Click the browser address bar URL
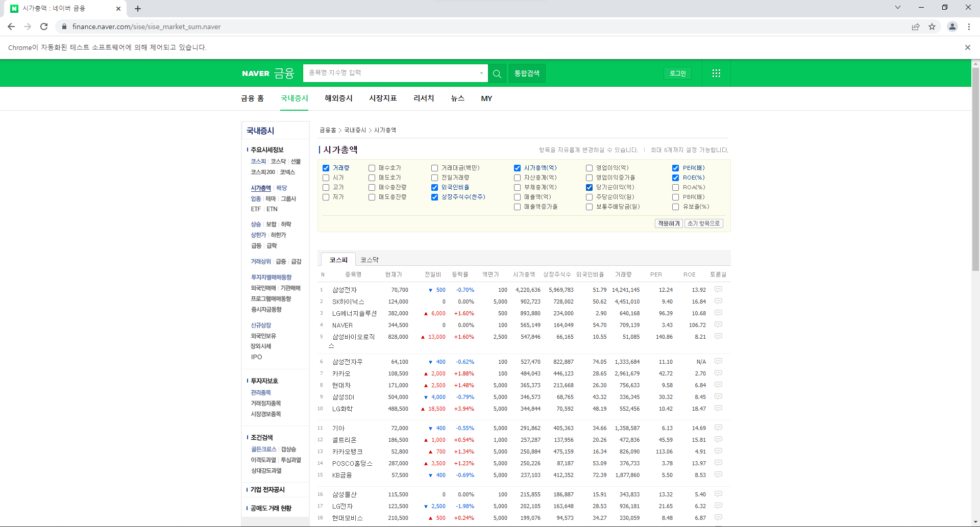Image resolution: width=980 pixels, height=527 pixels. coord(146,27)
